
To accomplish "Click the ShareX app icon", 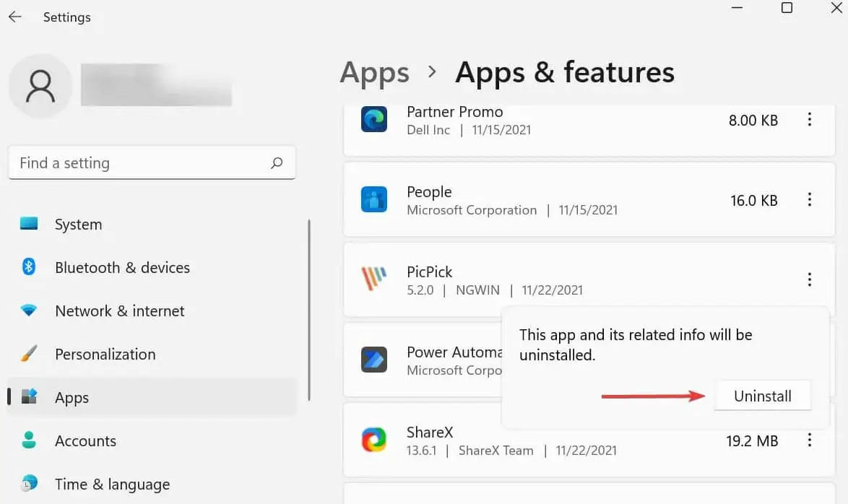I will click(373, 440).
